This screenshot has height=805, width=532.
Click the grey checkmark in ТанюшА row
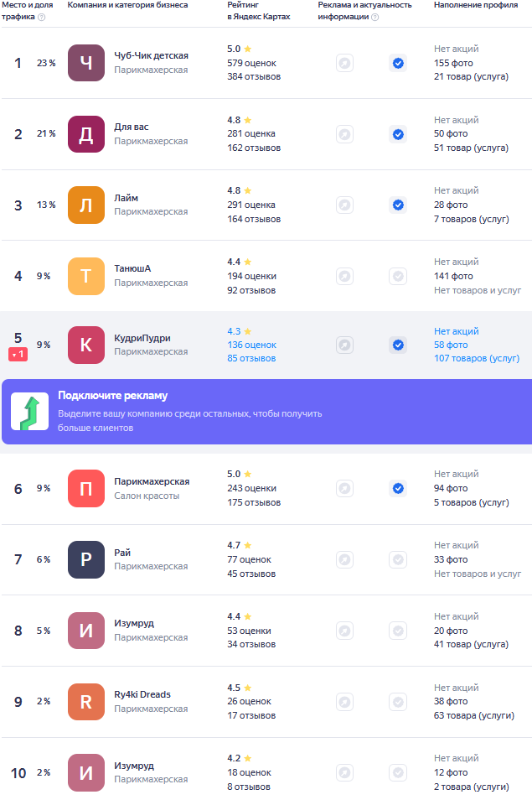[398, 276]
